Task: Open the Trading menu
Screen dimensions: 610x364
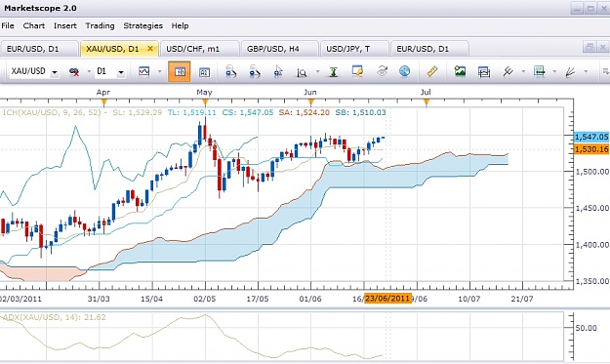Action: (100, 25)
